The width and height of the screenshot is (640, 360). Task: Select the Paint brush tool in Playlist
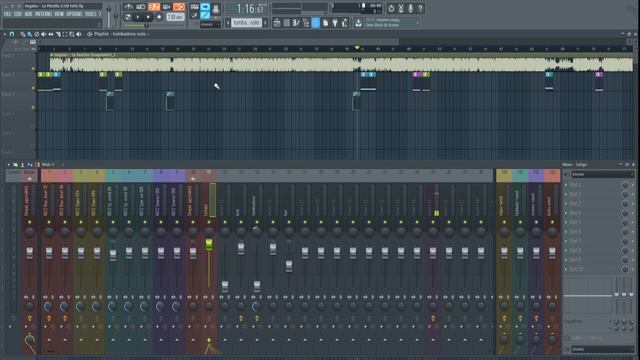click(x=30, y=34)
